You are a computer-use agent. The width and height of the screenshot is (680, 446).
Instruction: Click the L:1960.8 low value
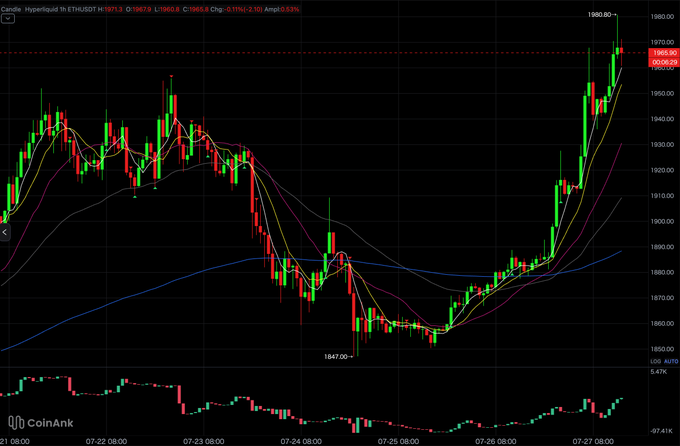tap(167, 9)
